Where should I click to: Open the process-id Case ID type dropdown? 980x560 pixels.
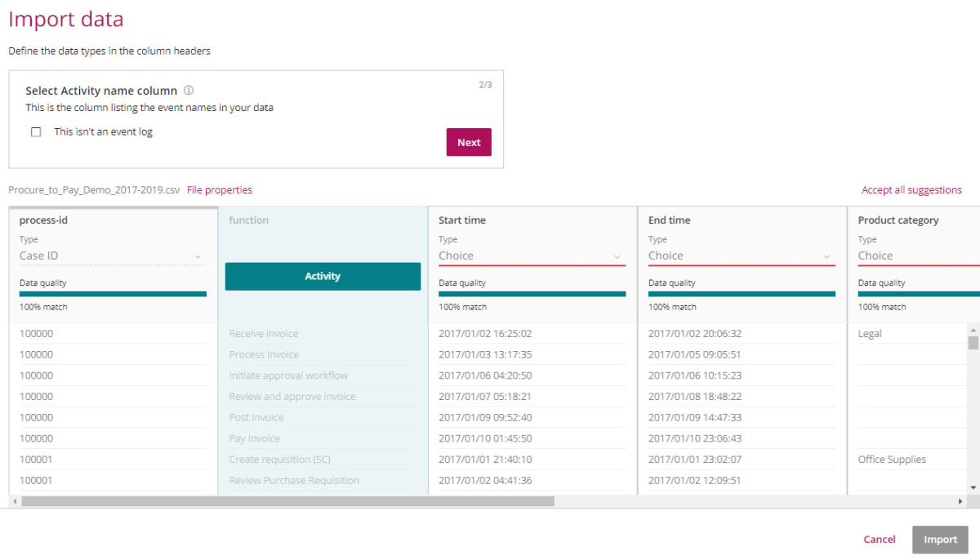pos(112,256)
